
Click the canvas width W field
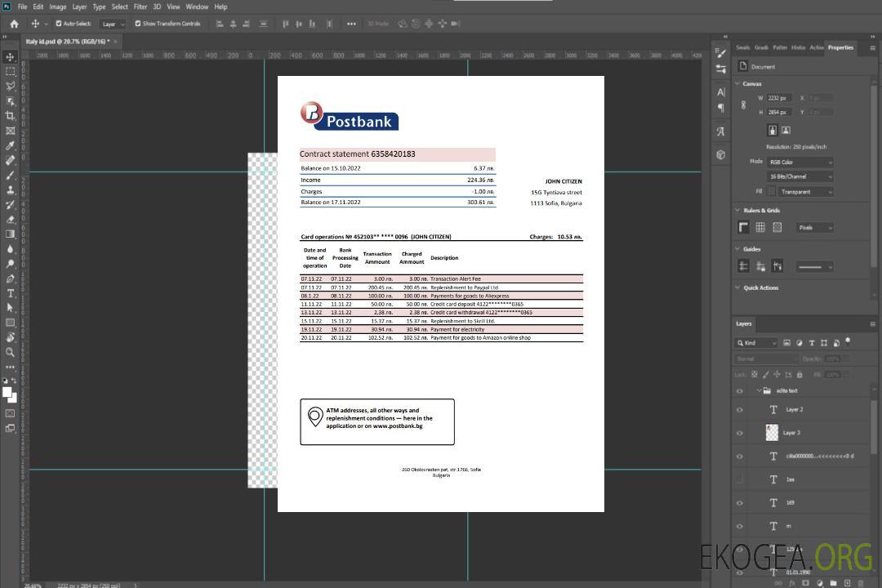[x=778, y=98]
